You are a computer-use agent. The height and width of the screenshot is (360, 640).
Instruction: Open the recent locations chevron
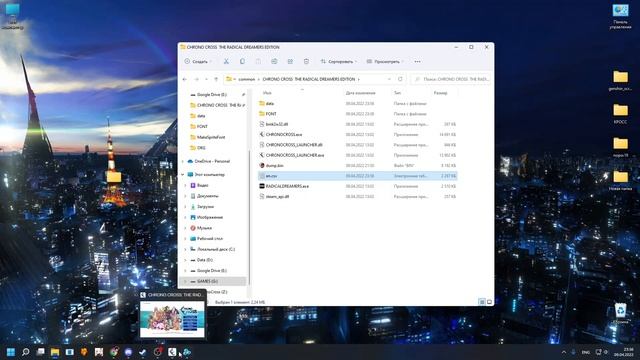(x=206, y=79)
